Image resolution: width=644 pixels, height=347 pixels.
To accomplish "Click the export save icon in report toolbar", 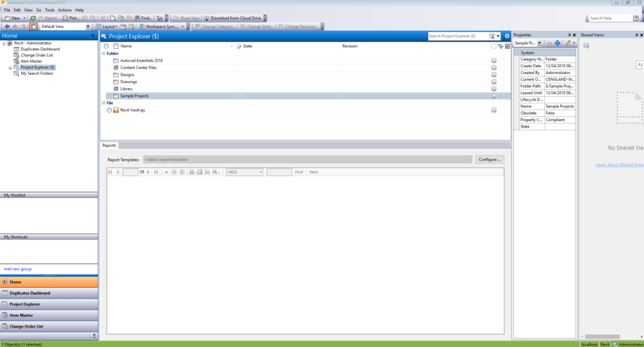I will click(x=216, y=172).
